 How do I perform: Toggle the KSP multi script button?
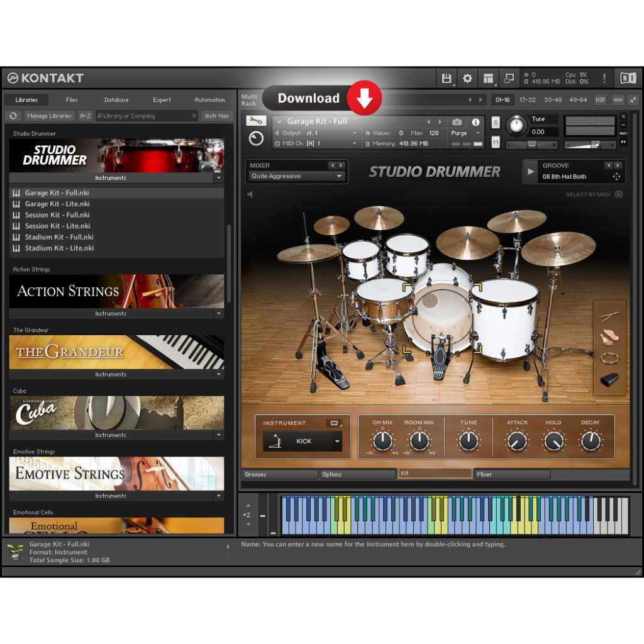point(600,99)
